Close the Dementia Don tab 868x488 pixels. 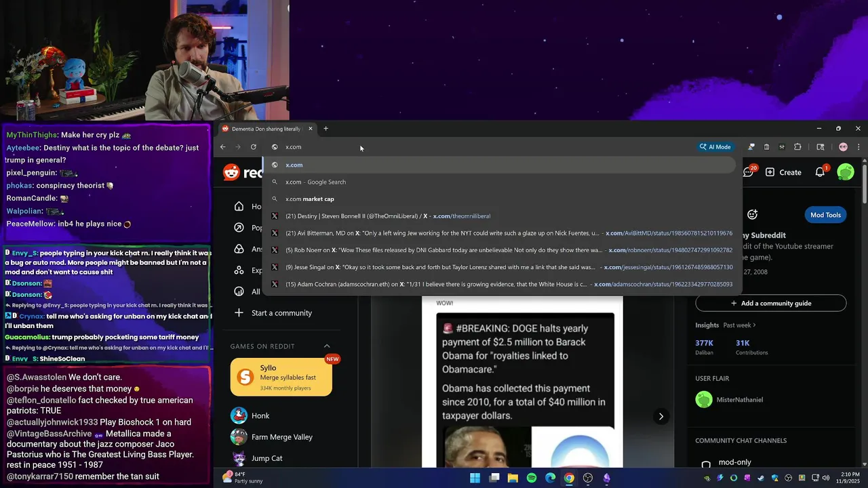pos(311,129)
